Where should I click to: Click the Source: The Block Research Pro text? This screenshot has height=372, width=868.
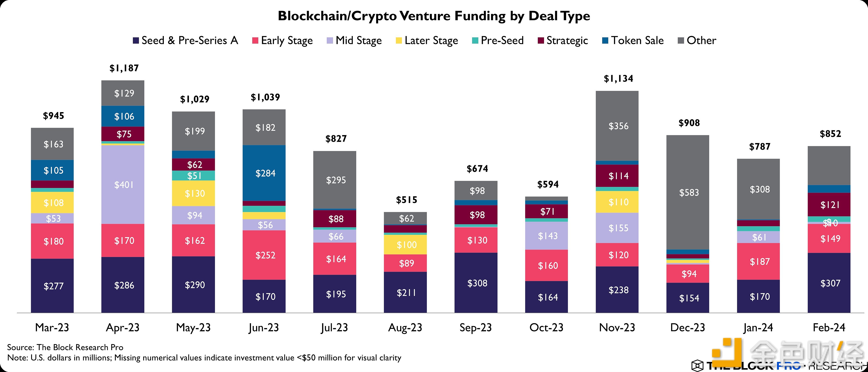click(x=65, y=347)
